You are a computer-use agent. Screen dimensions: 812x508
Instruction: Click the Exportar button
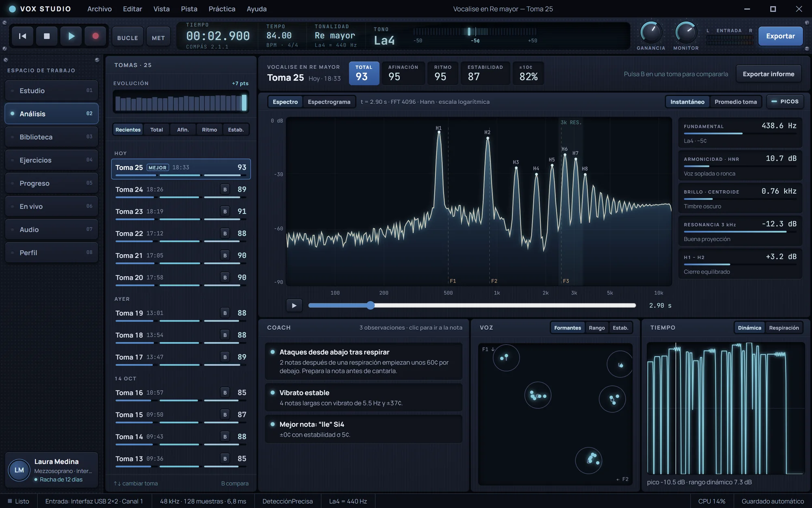click(780, 36)
